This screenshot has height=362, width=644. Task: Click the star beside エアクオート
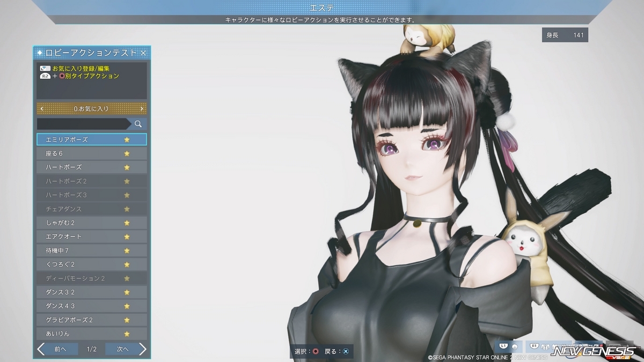click(127, 237)
